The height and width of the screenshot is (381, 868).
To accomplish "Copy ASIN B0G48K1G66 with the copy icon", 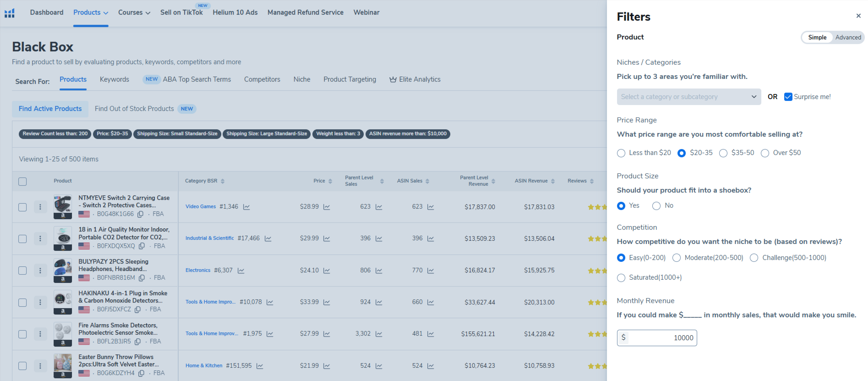I will click(x=141, y=214).
